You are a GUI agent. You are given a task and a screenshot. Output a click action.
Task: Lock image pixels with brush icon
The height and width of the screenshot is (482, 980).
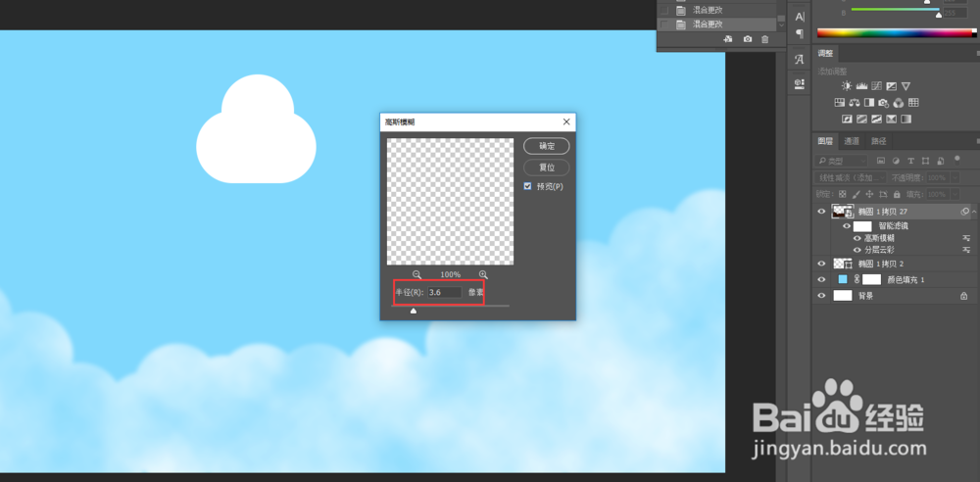(x=857, y=194)
